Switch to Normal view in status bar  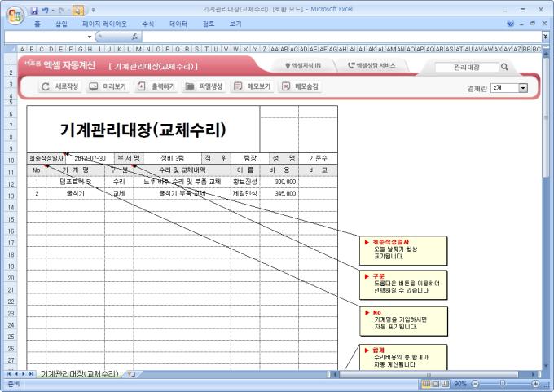[426, 384]
